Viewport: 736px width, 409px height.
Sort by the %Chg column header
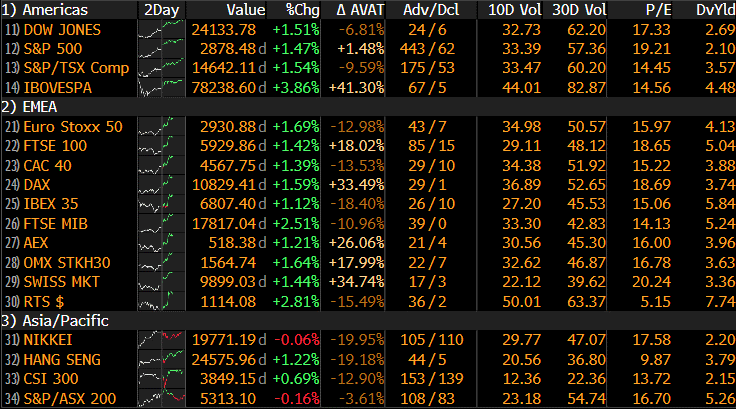point(302,10)
